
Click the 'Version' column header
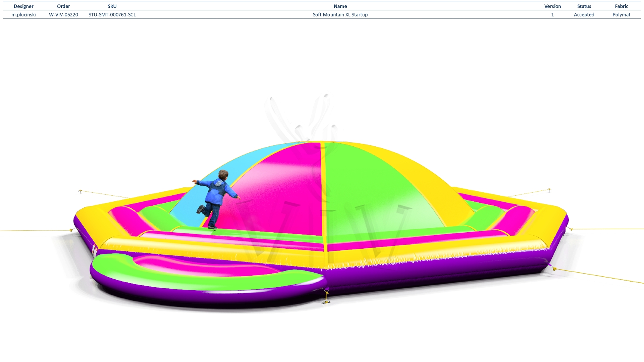point(552,6)
